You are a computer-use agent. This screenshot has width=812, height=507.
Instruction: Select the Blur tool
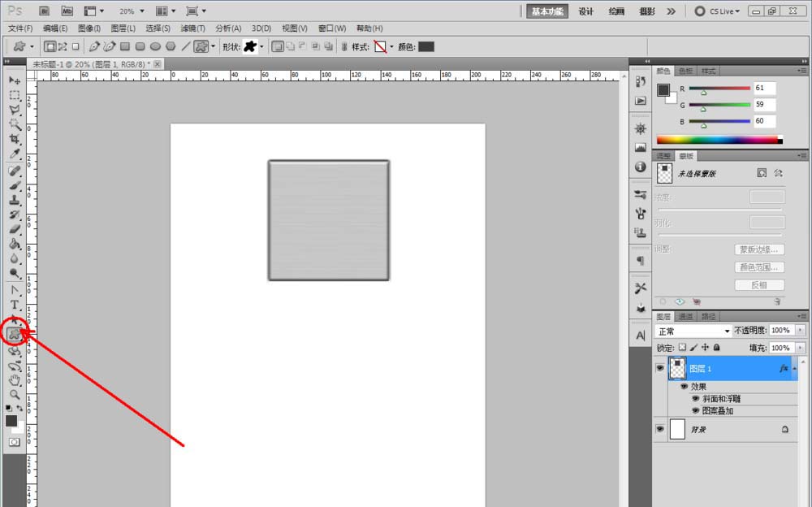pos(15,258)
